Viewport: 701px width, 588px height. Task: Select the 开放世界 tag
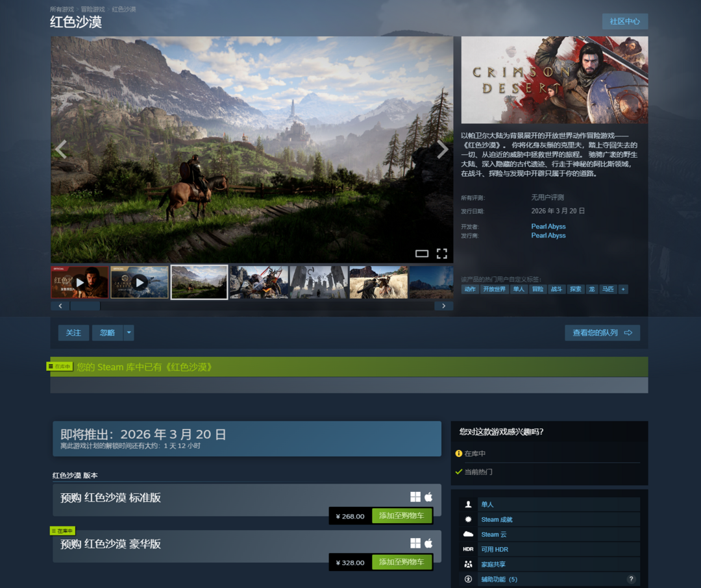(x=494, y=289)
